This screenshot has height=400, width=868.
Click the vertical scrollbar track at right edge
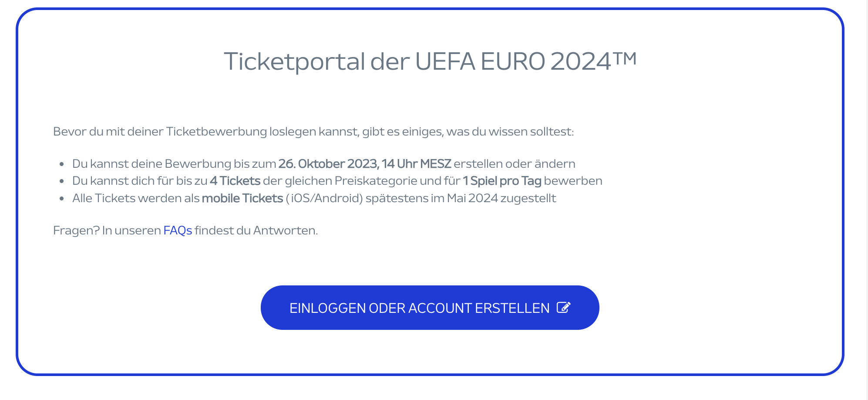[x=861, y=200]
